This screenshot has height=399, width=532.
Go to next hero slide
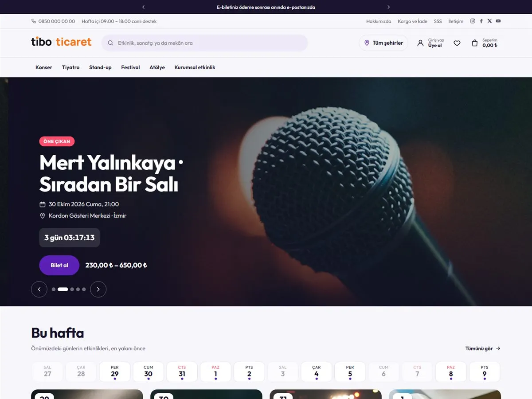point(98,289)
